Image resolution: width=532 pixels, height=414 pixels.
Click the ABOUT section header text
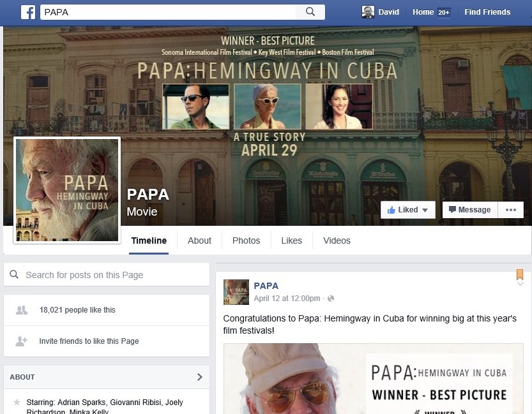[x=22, y=377]
